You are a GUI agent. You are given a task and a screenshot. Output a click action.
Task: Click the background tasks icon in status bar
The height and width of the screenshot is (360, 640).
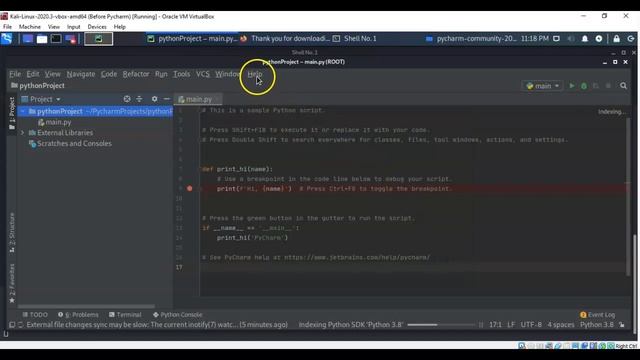tap(20, 325)
